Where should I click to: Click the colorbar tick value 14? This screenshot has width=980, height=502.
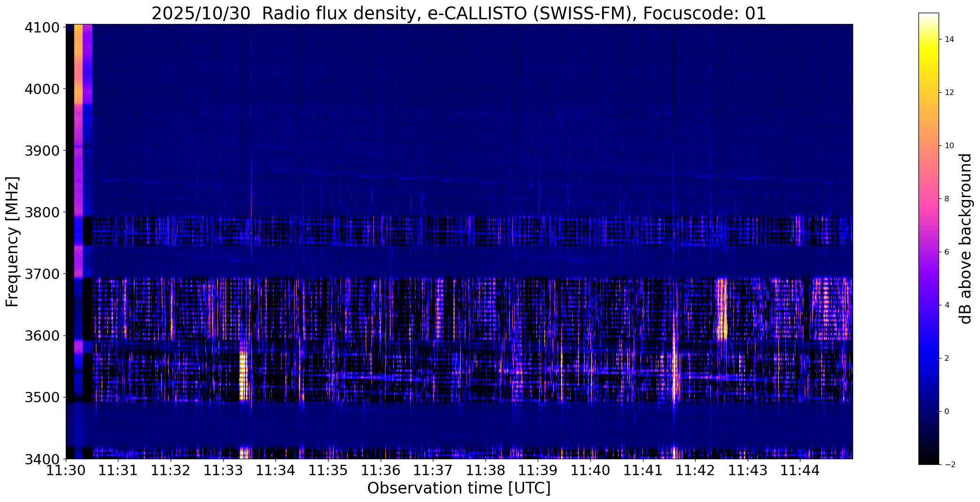[949, 40]
